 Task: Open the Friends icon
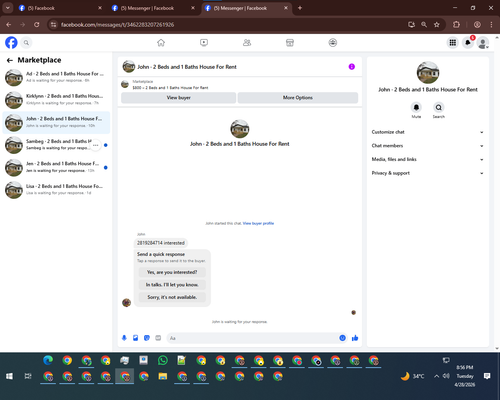pyautogui.click(x=247, y=43)
